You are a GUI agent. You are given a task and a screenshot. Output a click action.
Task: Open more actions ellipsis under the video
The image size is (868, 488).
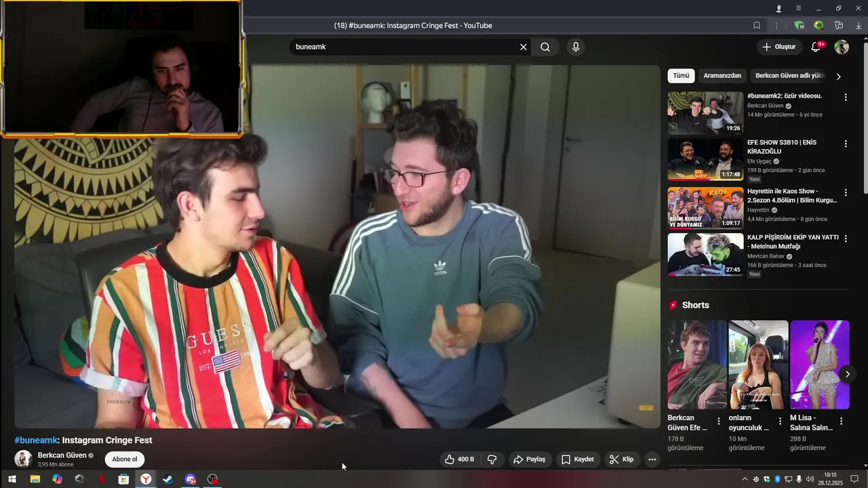pyautogui.click(x=652, y=460)
